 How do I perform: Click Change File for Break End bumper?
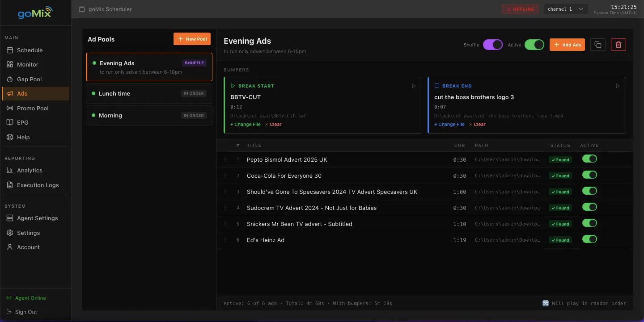449,125
